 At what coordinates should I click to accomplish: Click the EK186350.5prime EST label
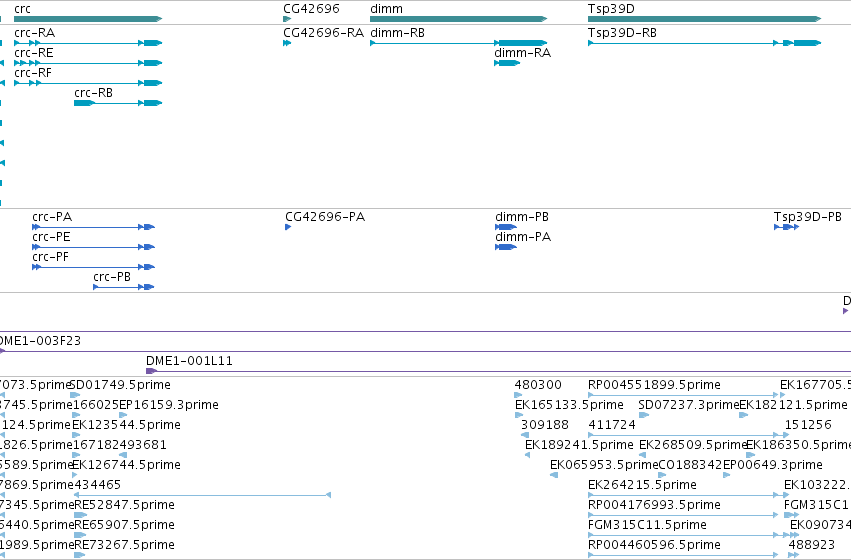click(798, 445)
